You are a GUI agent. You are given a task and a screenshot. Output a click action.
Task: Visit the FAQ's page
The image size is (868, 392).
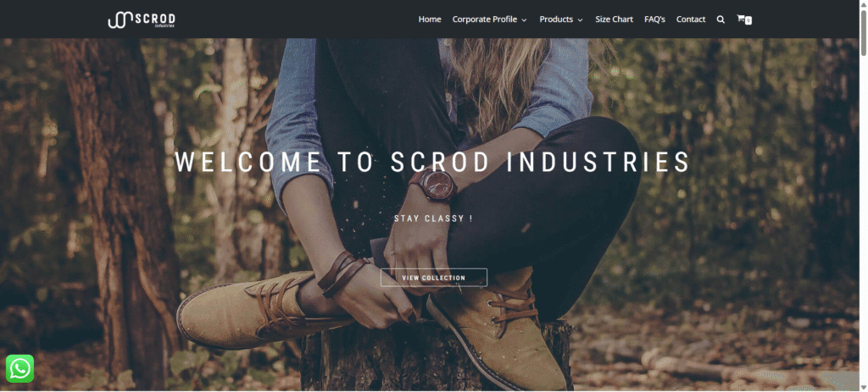[x=655, y=19]
